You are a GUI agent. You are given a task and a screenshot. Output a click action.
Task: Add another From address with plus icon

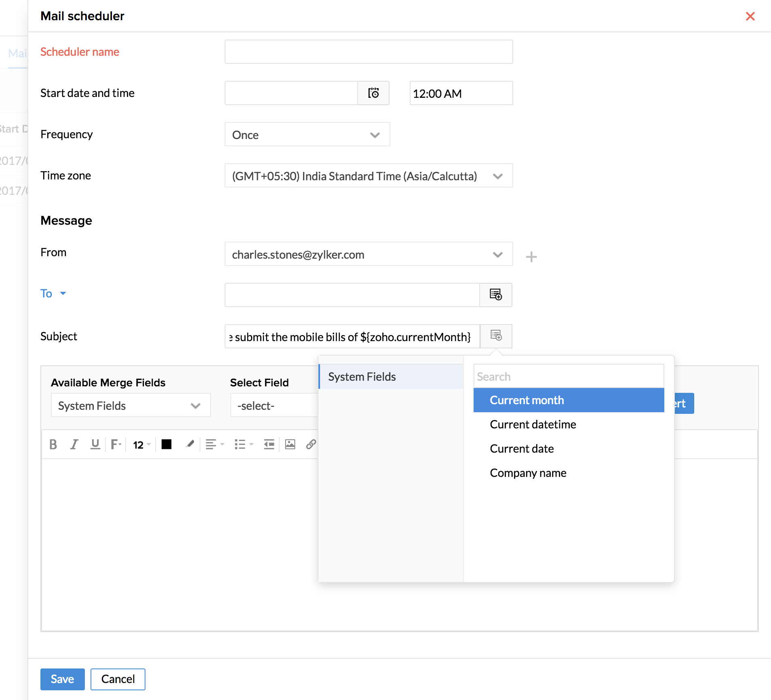pos(531,257)
